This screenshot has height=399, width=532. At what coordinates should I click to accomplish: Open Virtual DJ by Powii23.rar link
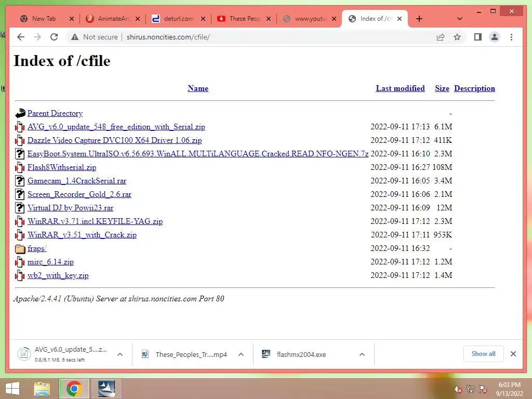point(71,208)
